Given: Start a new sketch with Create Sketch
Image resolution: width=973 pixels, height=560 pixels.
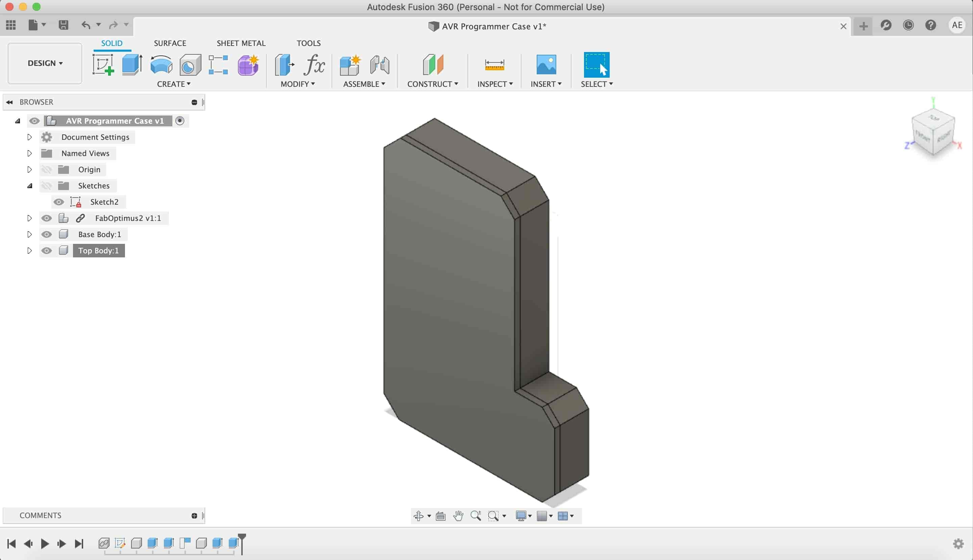Looking at the screenshot, I should (103, 65).
